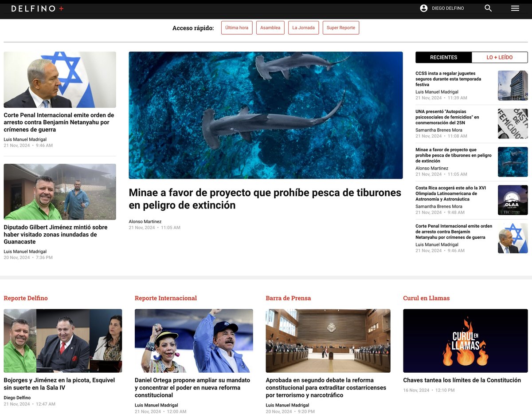Switch to the Lo + Leído tab
Screen dimensions: 532x414
click(500, 57)
